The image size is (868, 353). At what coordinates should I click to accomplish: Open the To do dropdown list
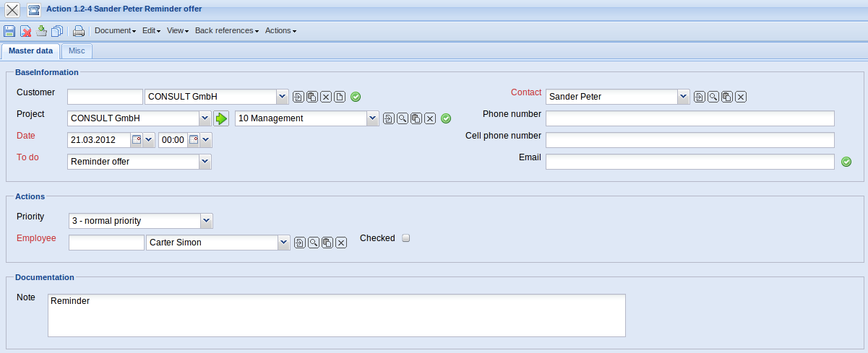pyautogui.click(x=205, y=162)
